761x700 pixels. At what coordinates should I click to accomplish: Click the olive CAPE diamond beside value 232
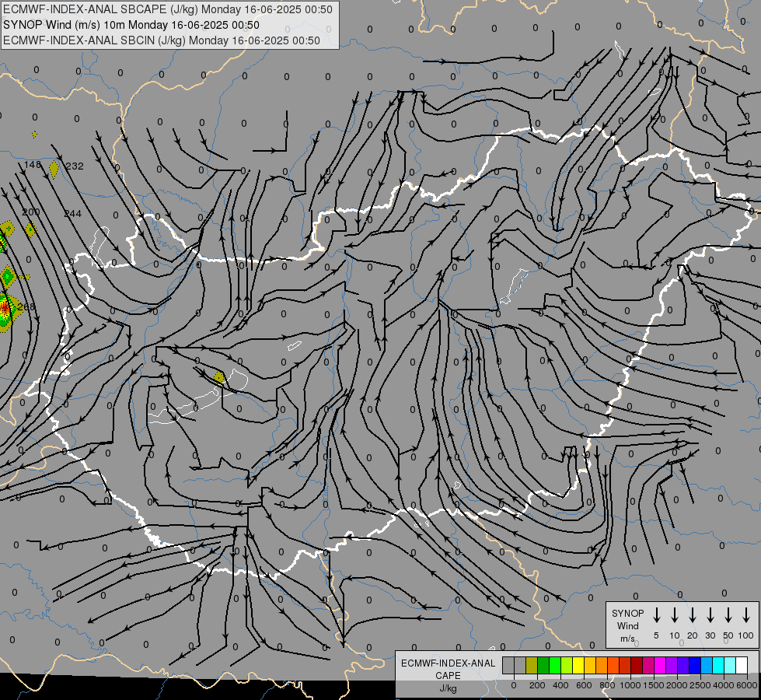pyautogui.click(x=54, y=169)
